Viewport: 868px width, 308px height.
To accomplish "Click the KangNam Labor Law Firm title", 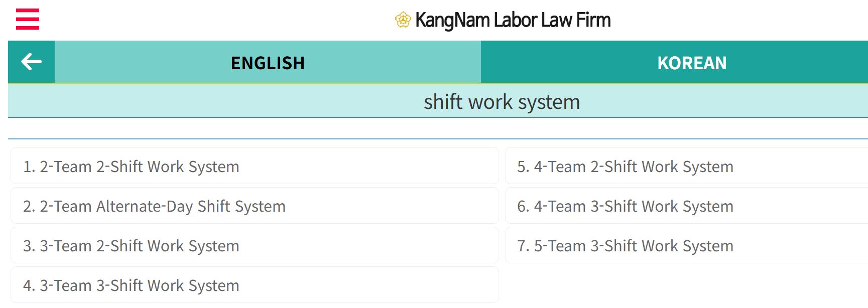I will 513,20.
